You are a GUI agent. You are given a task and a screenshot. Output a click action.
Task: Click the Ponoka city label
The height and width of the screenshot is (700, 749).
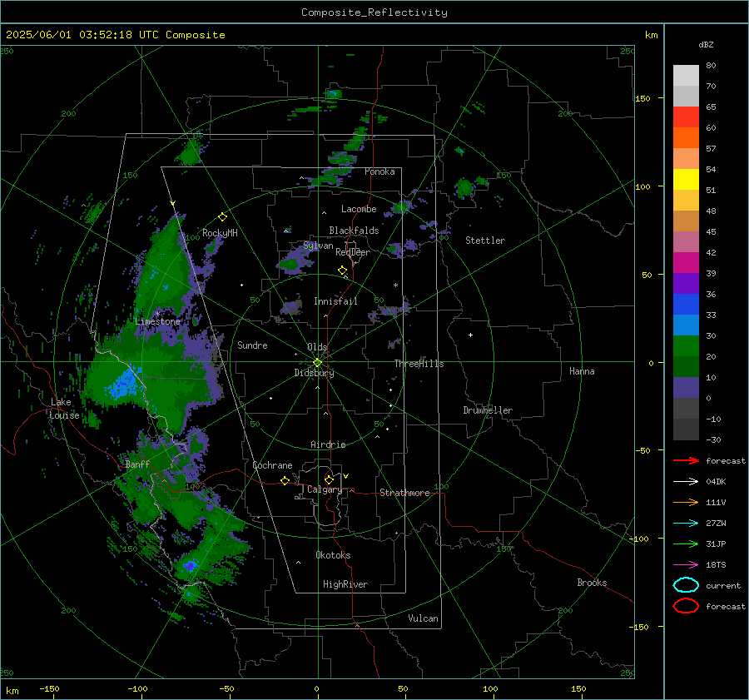point(379,171)
